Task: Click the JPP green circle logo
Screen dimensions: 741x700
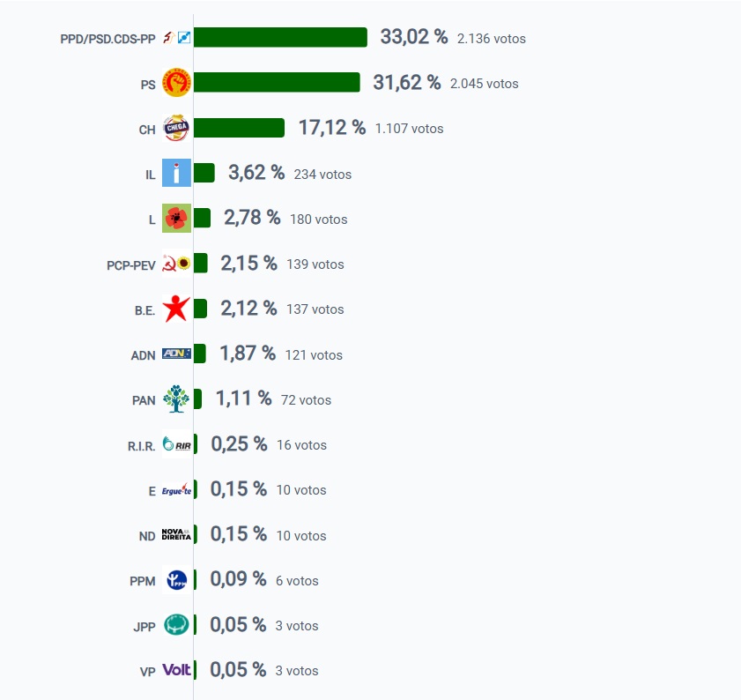Action: point(176,625)
